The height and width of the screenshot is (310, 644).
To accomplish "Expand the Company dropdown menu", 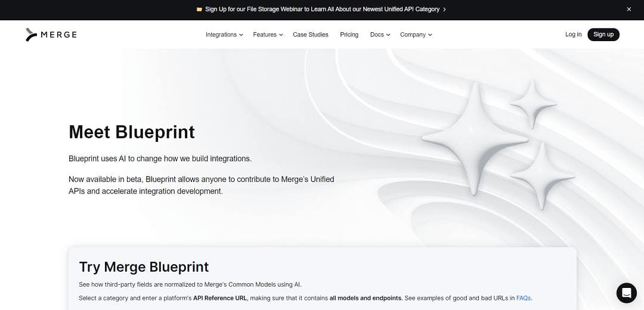I will (416, 35).
